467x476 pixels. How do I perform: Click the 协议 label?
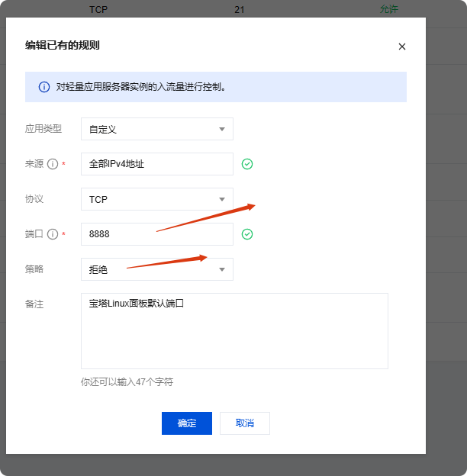pos(34,199)
